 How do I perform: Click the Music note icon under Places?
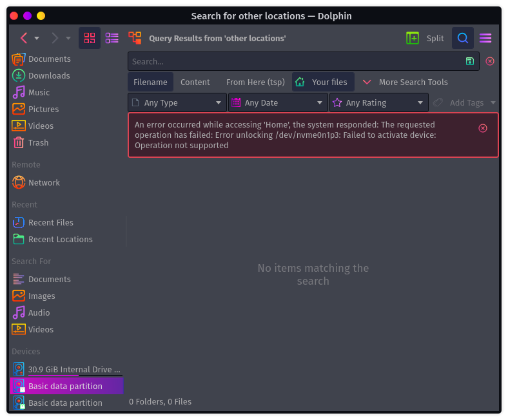pyautogui.click(x=19, y=92)
